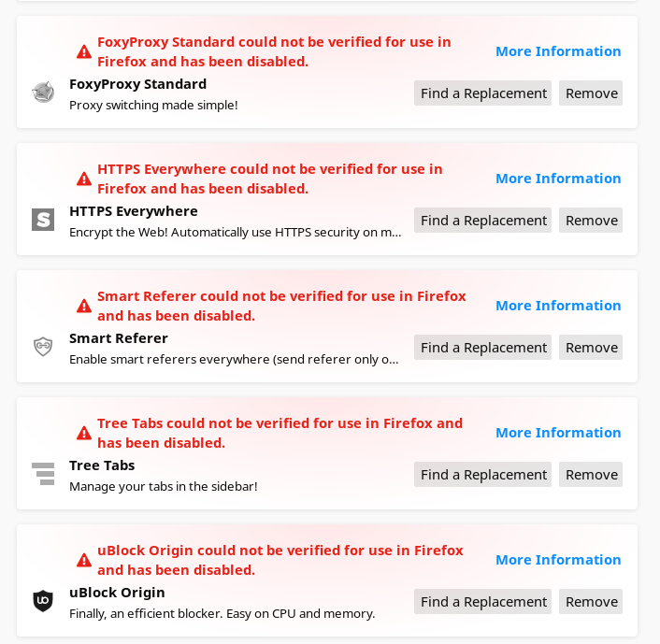The image size is (660, 644).
Task: Click the Tree Tabs icon
Action: 43,474
